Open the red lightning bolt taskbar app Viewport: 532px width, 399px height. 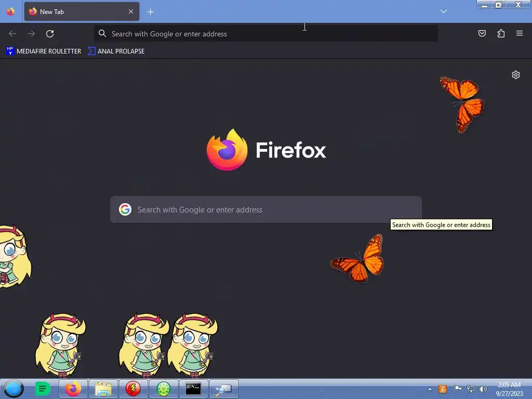(x=134, y=389)
